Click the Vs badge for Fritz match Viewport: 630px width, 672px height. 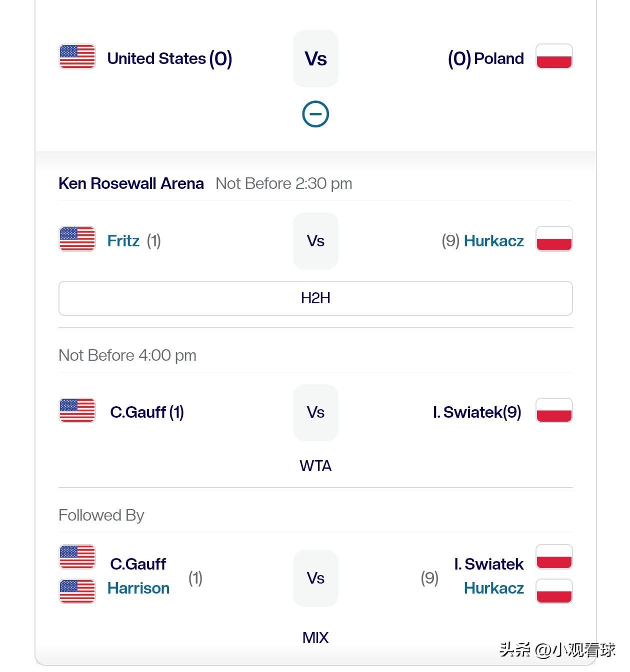point(315,241)
